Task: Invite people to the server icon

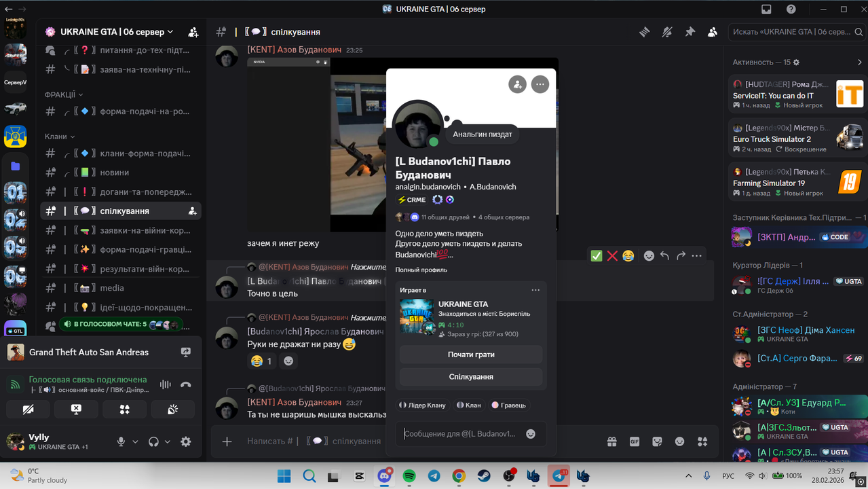Action: 193,32
